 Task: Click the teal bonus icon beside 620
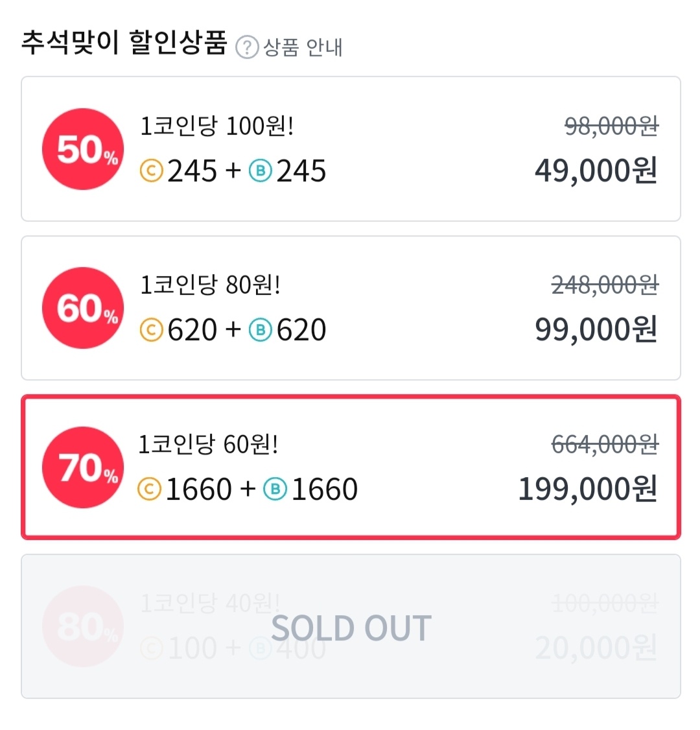click(260, 329)
